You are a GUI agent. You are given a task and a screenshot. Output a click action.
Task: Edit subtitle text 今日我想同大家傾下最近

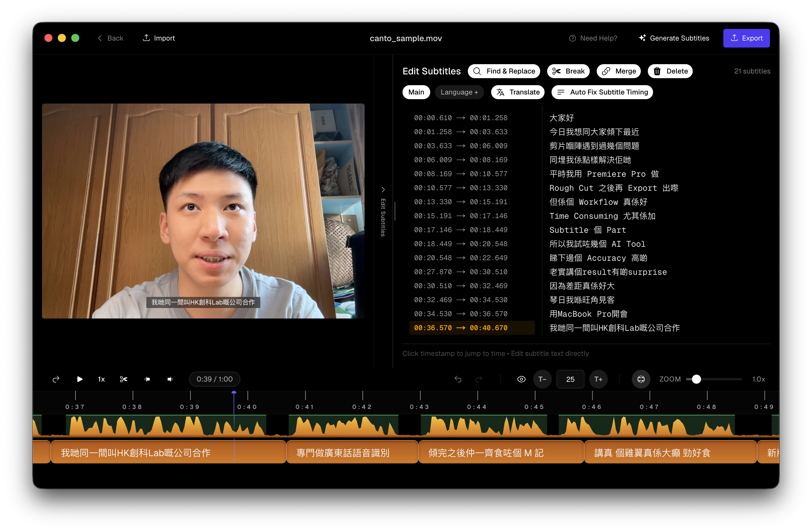[x=594, y=132]
